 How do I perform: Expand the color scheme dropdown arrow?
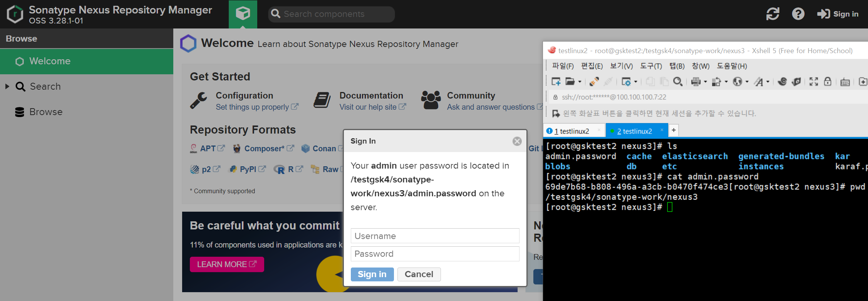726,82
